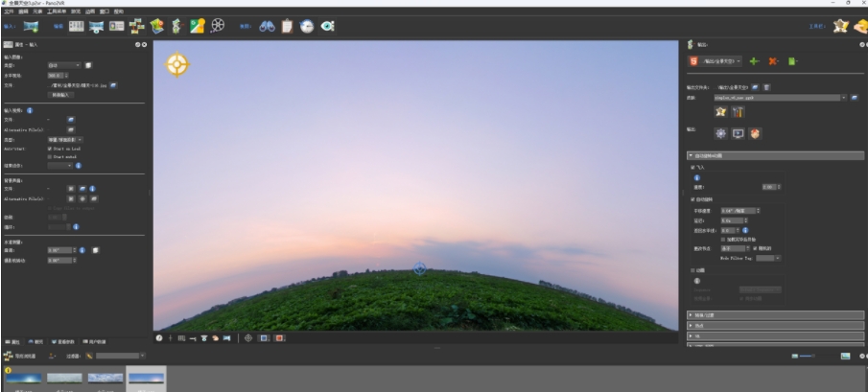The height and width of the screenshot is (392, 868).
Task: Open the viewing parameters toolbar icon
Action: coord(96,26)
